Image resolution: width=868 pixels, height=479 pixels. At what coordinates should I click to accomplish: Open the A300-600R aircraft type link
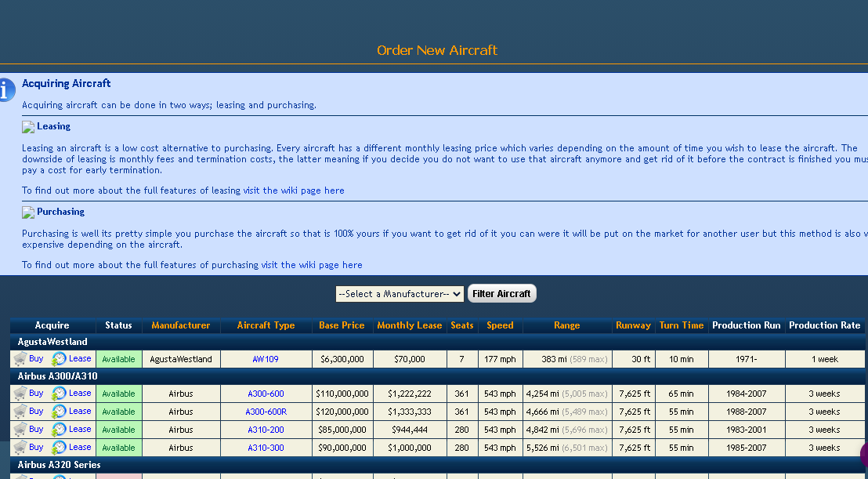click(x=266, y=412)
